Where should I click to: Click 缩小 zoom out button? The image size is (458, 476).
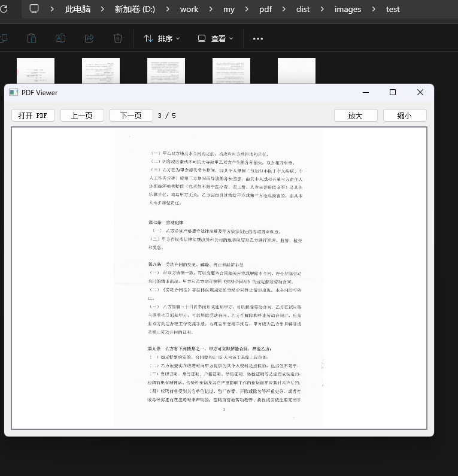point(405,116)
